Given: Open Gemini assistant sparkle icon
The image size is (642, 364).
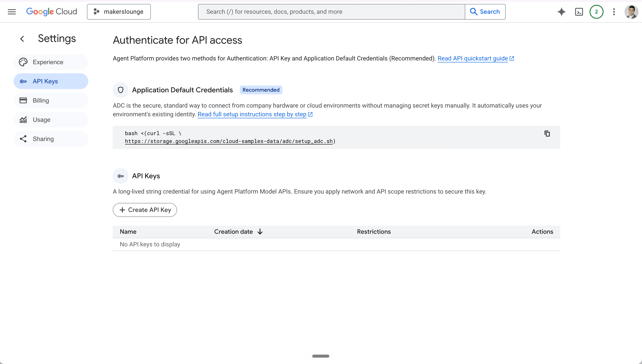Looking at the screenshot, I should [x=561, y=12].
